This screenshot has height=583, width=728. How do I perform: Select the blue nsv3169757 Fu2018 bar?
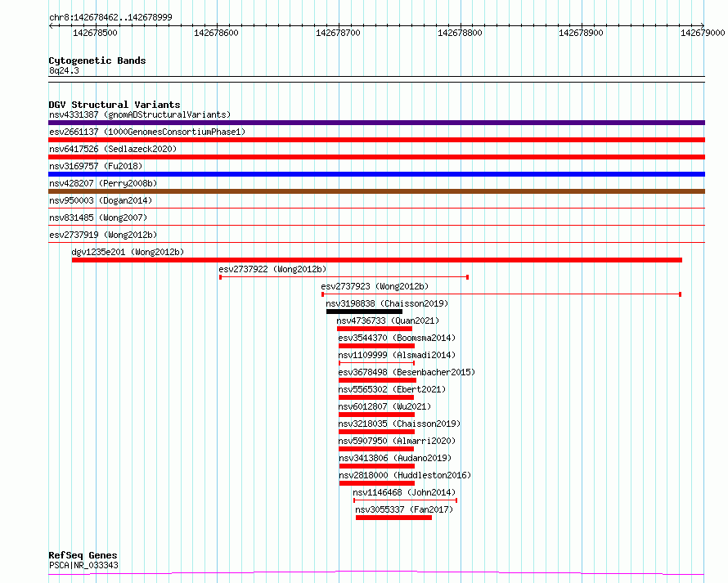(376, 174)
